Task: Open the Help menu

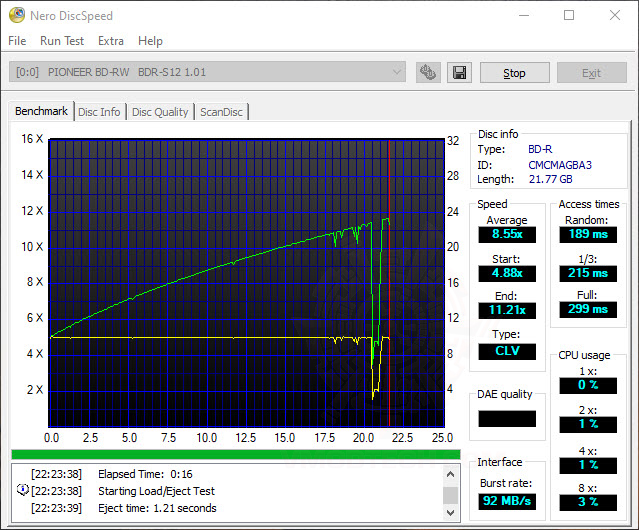Action: click(x=150, y=41)
